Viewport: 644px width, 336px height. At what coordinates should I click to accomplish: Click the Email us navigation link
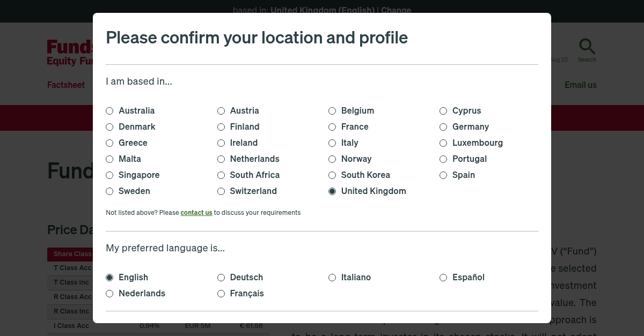click(x=580, y=85)
